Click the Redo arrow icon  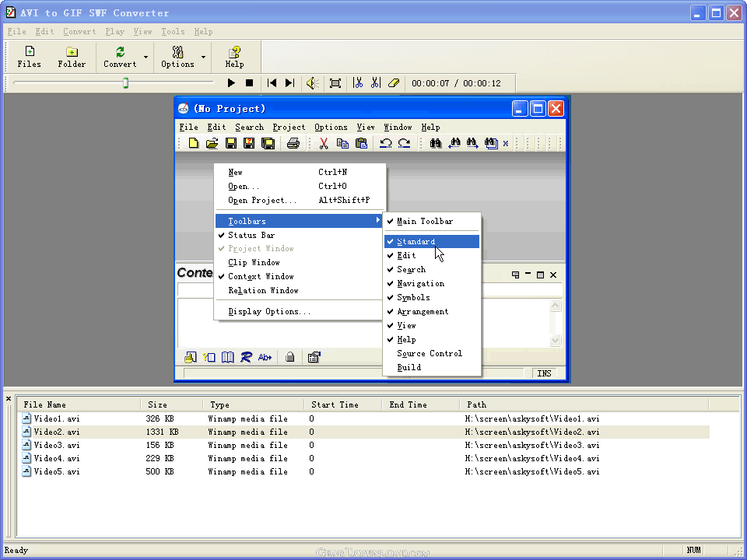(x=405, y=143)
